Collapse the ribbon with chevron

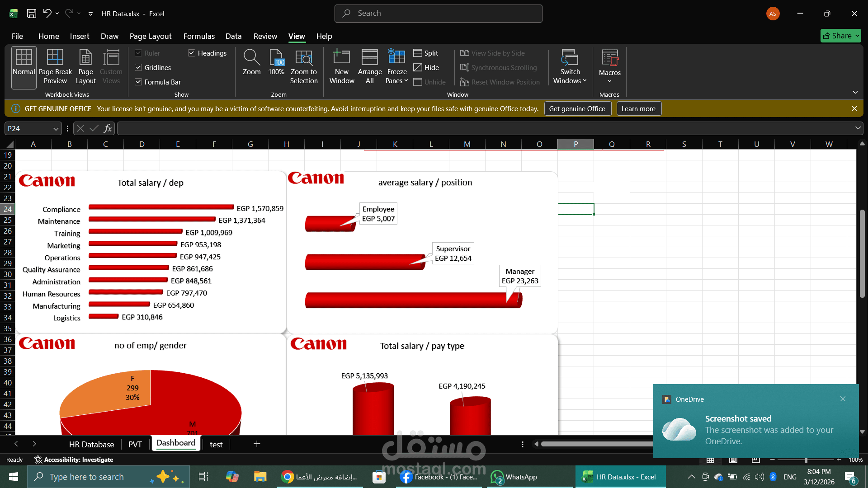click(x=855, y=92)
